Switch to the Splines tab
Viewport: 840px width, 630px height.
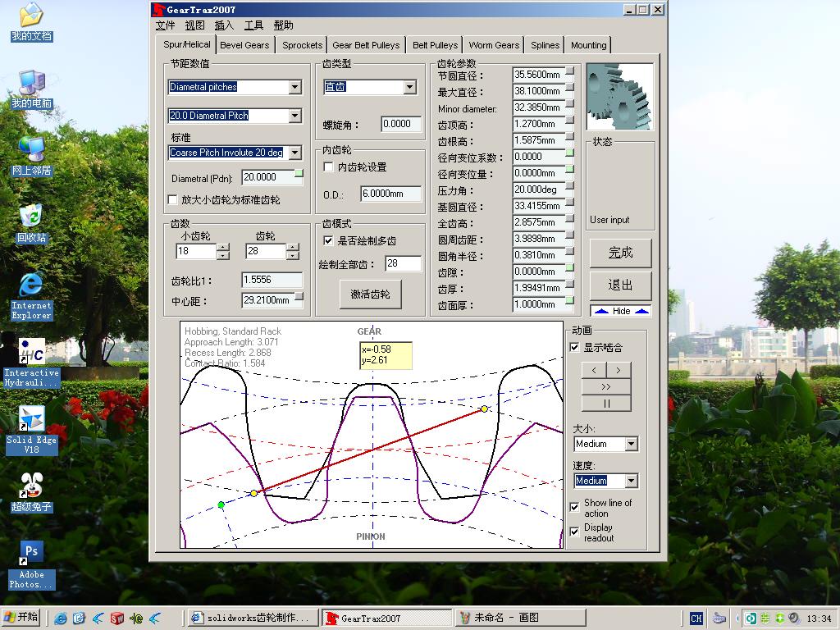pyautogui.click(x=545, y=45)
